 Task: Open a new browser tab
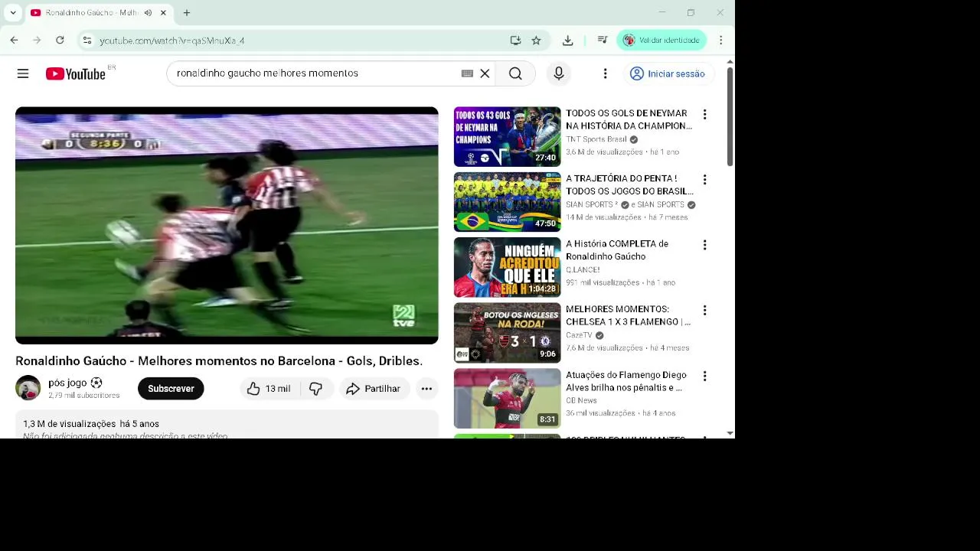click(x=187, y=13)
